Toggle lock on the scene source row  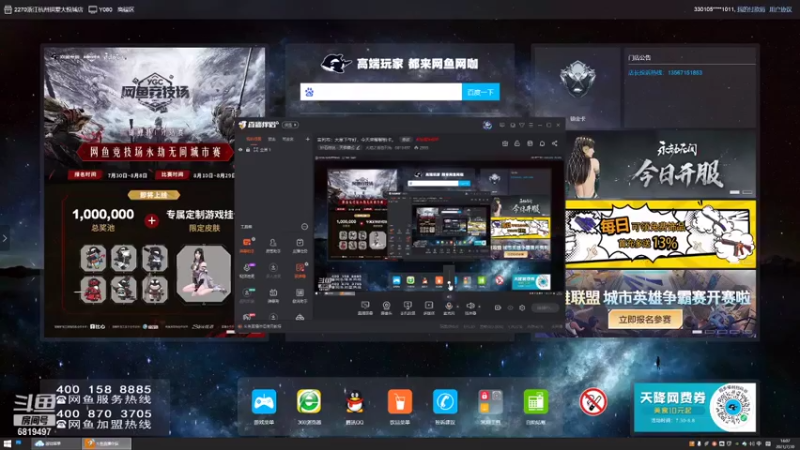click(248, 149)
